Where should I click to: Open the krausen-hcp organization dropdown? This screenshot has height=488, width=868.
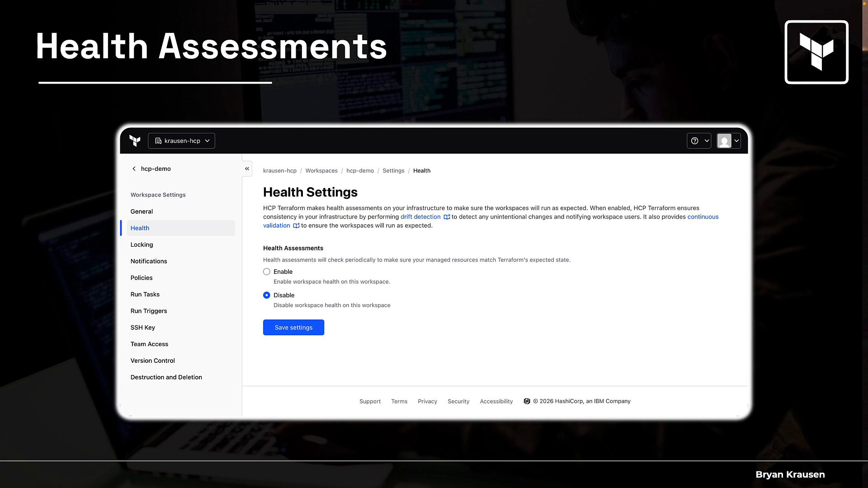coord(181,141)
